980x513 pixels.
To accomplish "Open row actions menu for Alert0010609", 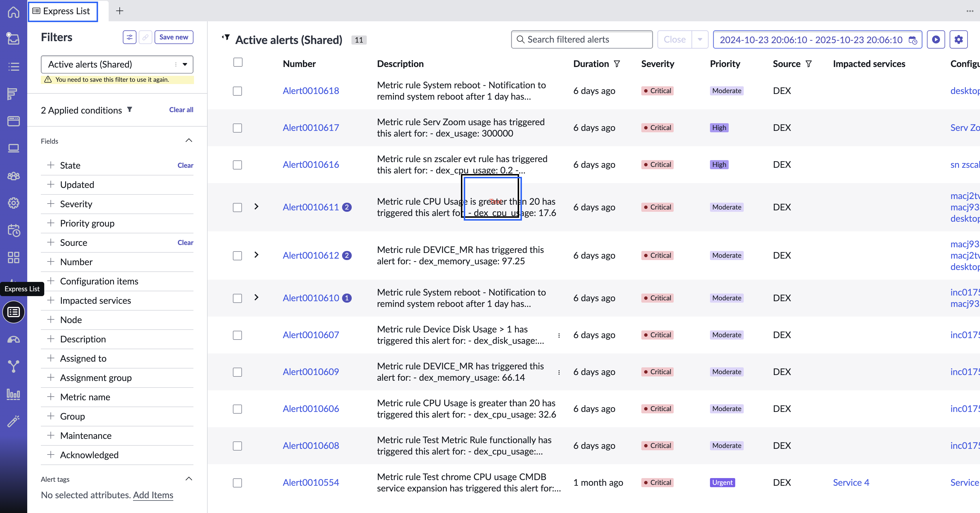I will pos(559,372).
